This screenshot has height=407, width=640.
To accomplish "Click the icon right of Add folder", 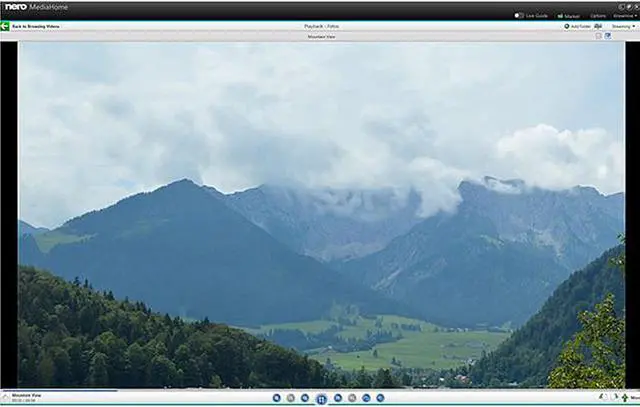I will click(x=598, y=26).
